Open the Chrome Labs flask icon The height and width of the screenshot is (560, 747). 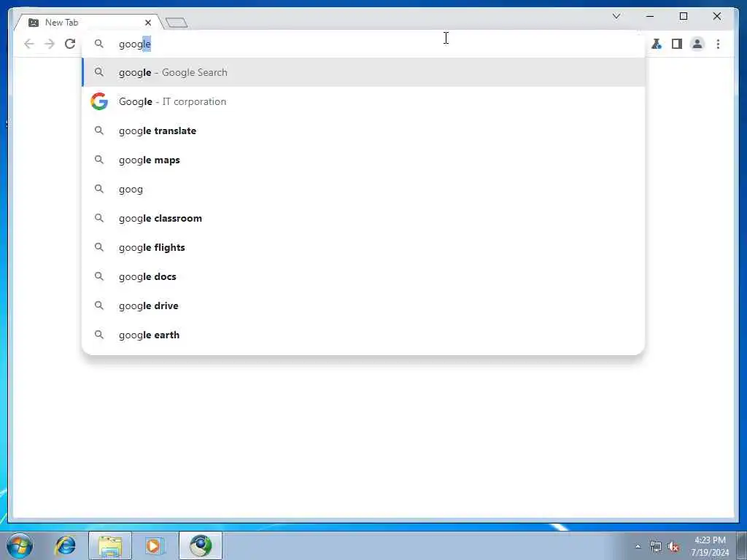coord(657,44)
